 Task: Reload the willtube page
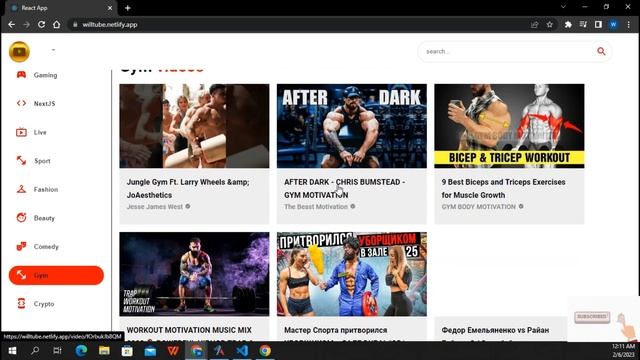41,24
